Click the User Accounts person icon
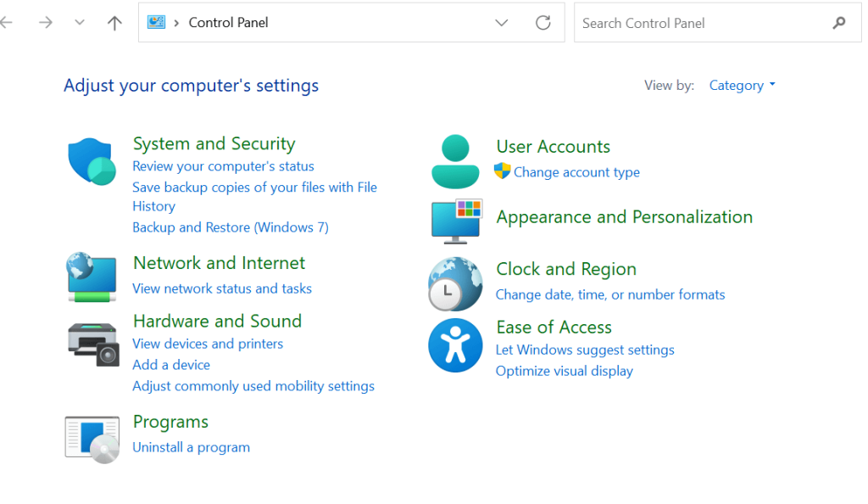Screen dimensions: 868x504 [455, 161]
